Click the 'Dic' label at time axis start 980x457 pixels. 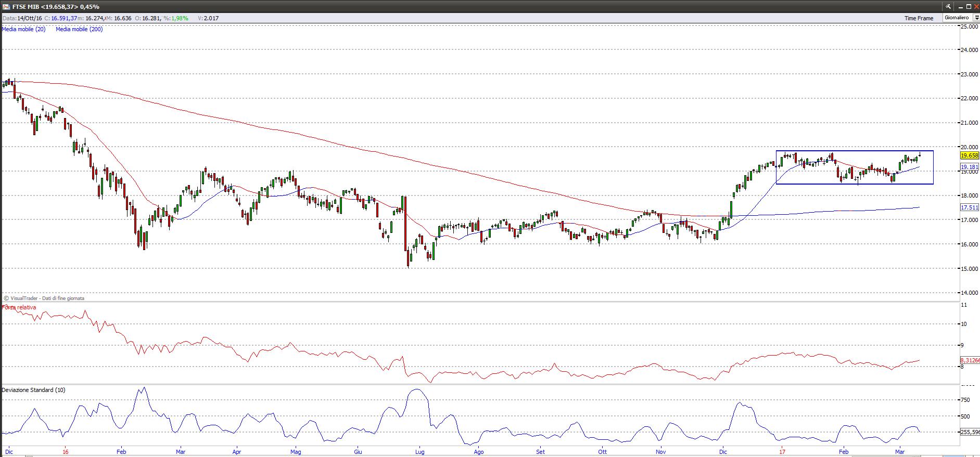[x=9, y=452]
